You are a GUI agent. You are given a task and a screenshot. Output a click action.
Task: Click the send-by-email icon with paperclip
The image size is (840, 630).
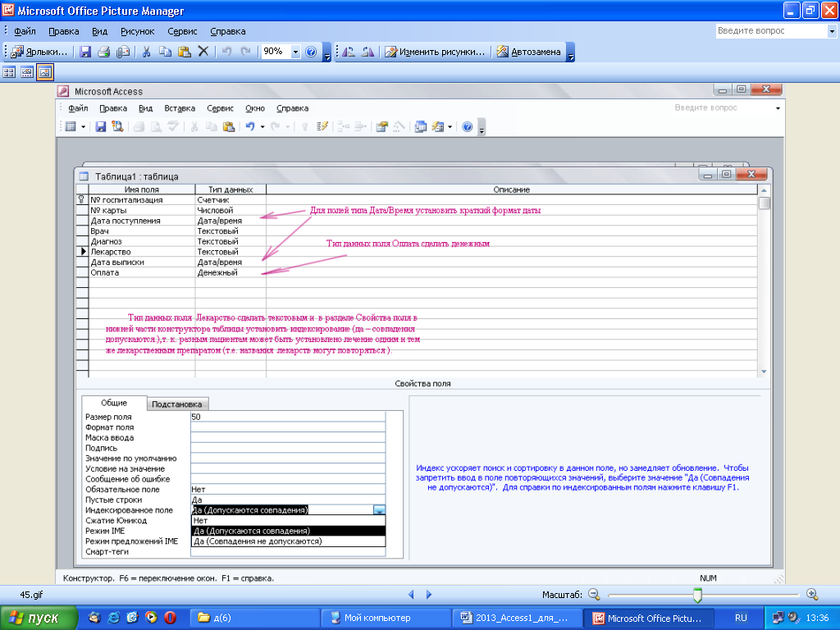click(123, 52)
